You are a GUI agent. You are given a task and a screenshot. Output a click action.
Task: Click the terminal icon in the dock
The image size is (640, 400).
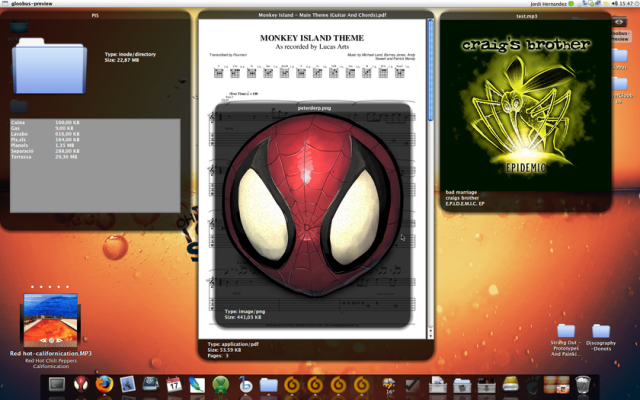click(x=57, y=384)
